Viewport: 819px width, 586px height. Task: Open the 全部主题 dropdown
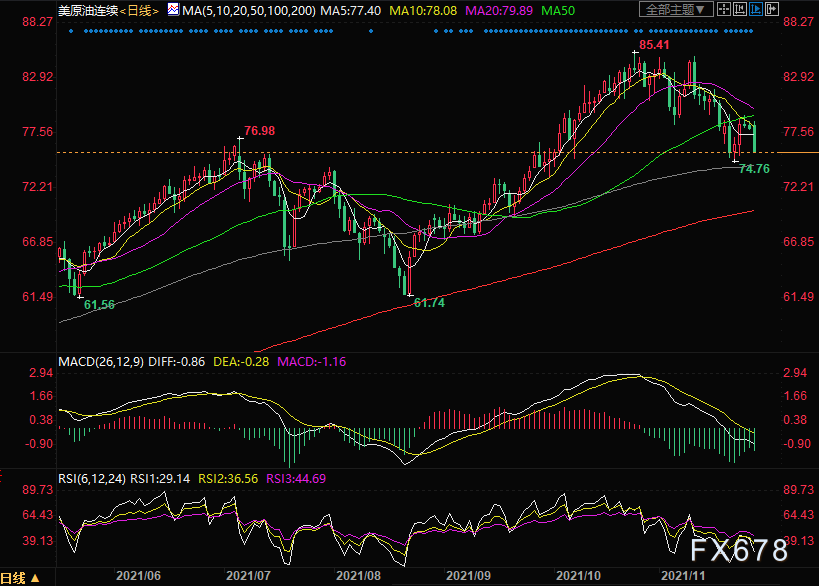tap(676, 9)
